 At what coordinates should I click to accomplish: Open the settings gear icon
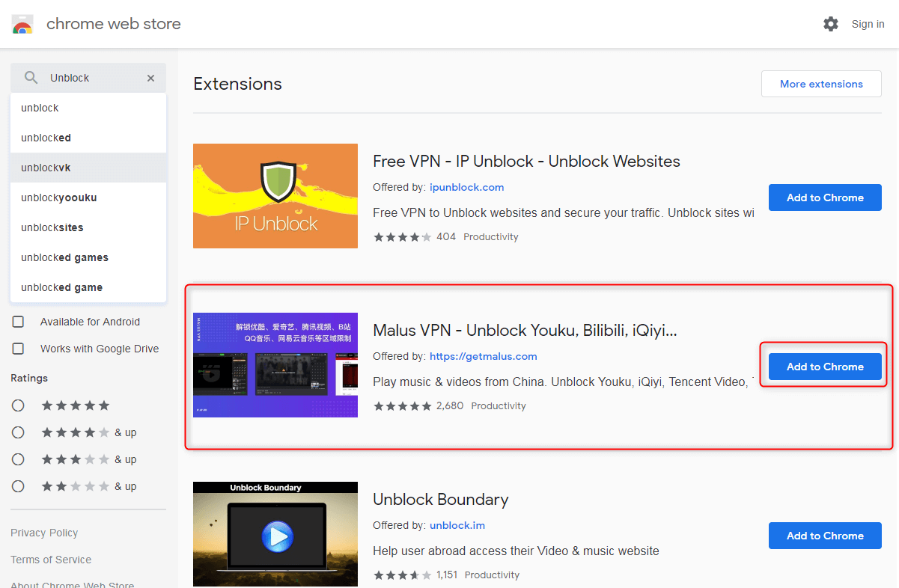point(831,24)
